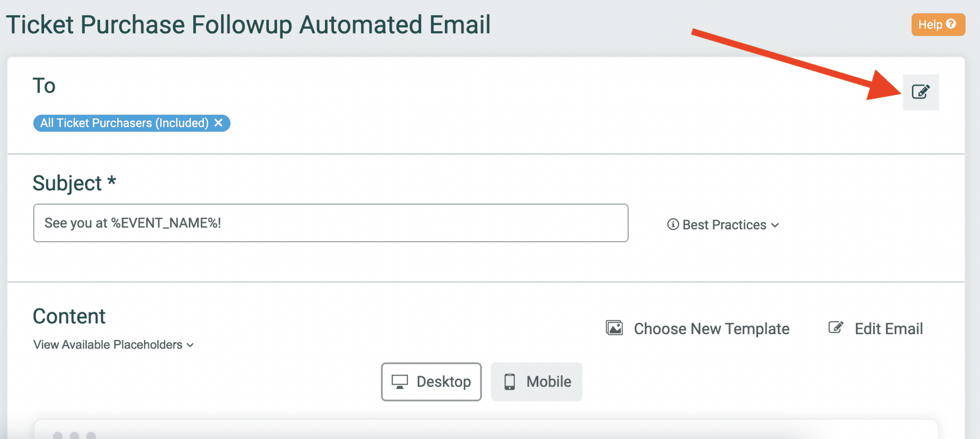Select the Desktop preview tab
Screen dimensions: 980x439
431,382
